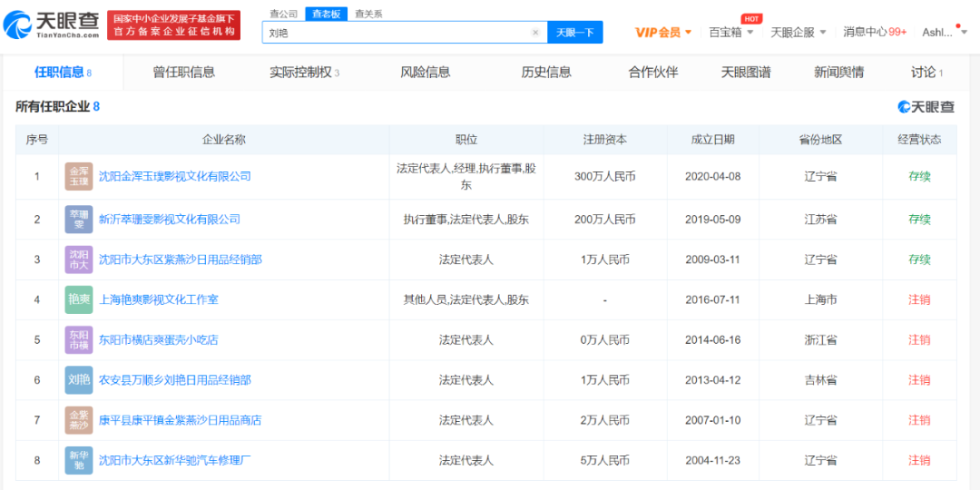Click the 经营状态 column header
Viewport: 980px width, 490px height.
tap(919, 140)
